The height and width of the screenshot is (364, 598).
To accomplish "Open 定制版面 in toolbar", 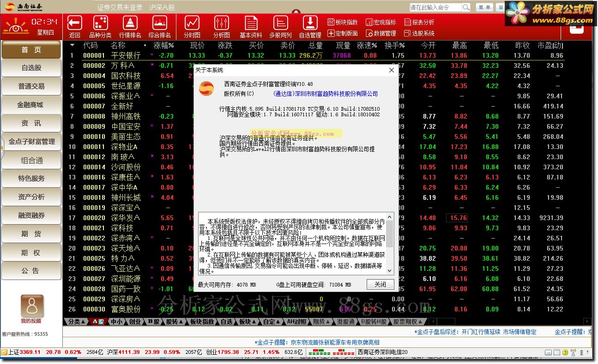I will coord(342,33).
